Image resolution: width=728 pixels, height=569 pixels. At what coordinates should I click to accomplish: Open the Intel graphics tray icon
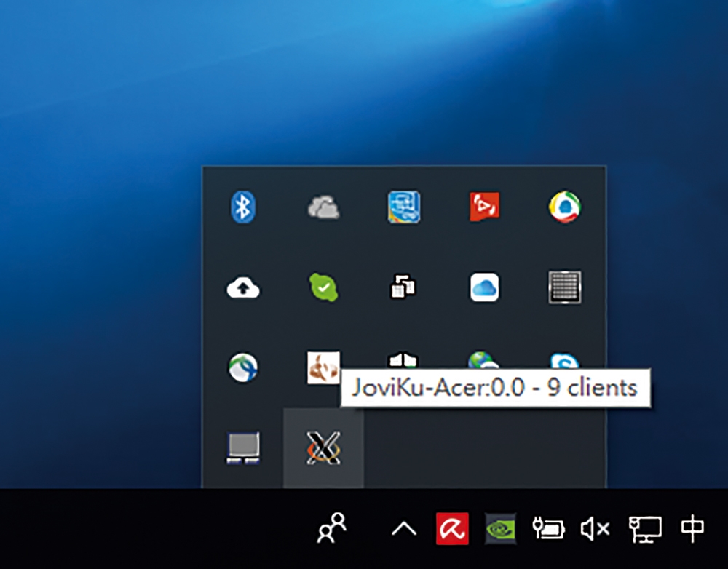(404, 207)
